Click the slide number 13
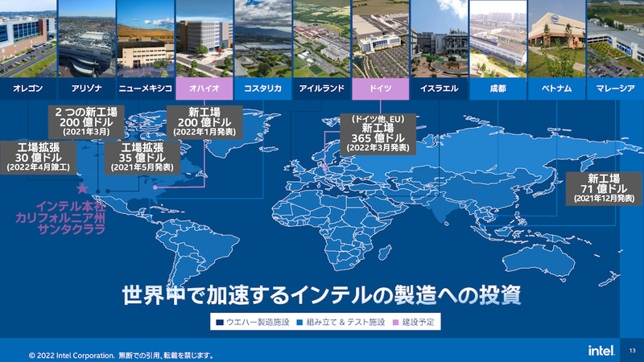Viewport: 644px width, 362px height. [x=632, y=351]
